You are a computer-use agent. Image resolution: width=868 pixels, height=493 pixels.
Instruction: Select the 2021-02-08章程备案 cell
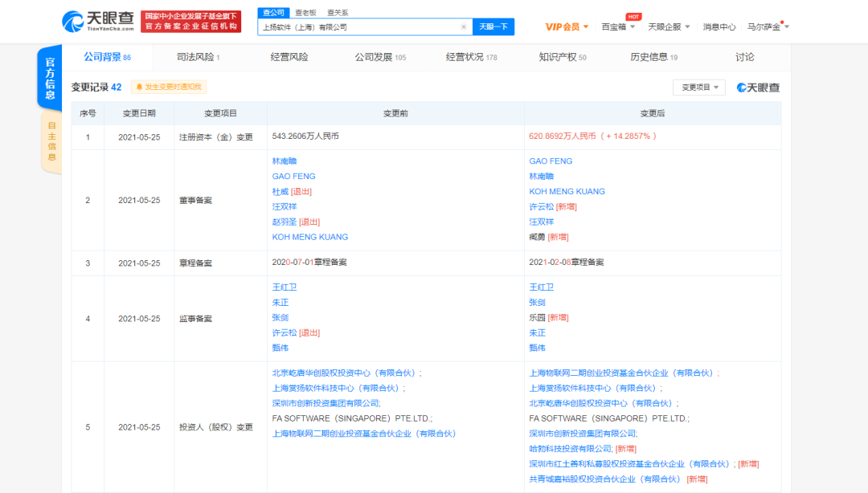[567, 263]
